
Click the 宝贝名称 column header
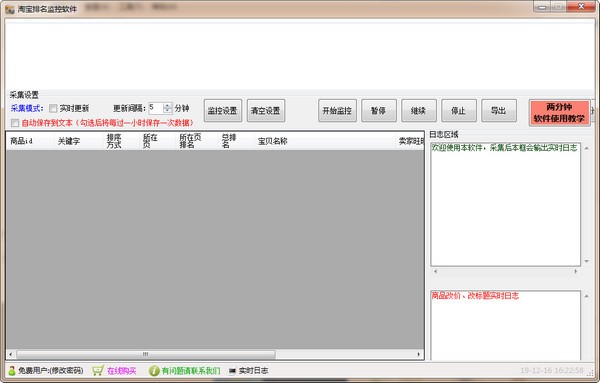[325, 141]
